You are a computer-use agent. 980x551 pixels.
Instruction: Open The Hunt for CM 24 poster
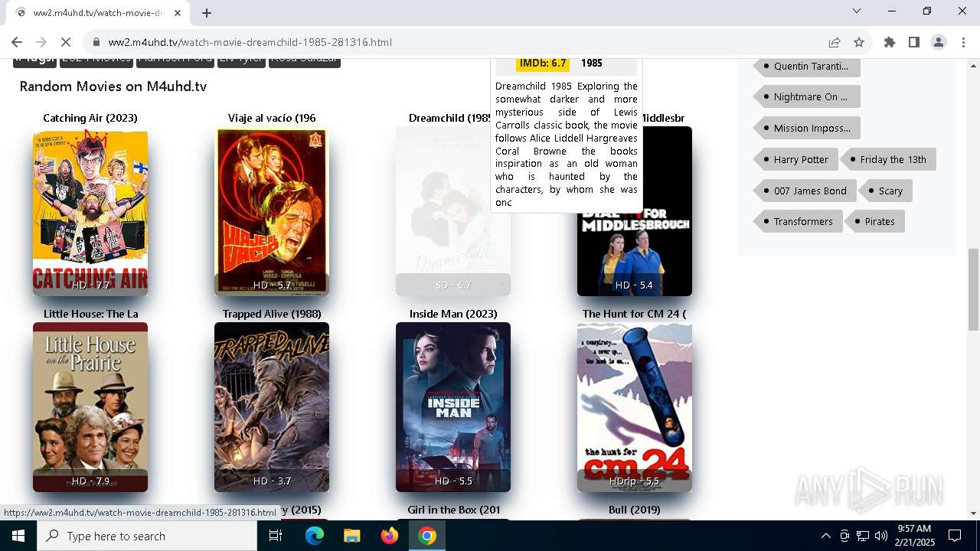(x=635, y=407)
